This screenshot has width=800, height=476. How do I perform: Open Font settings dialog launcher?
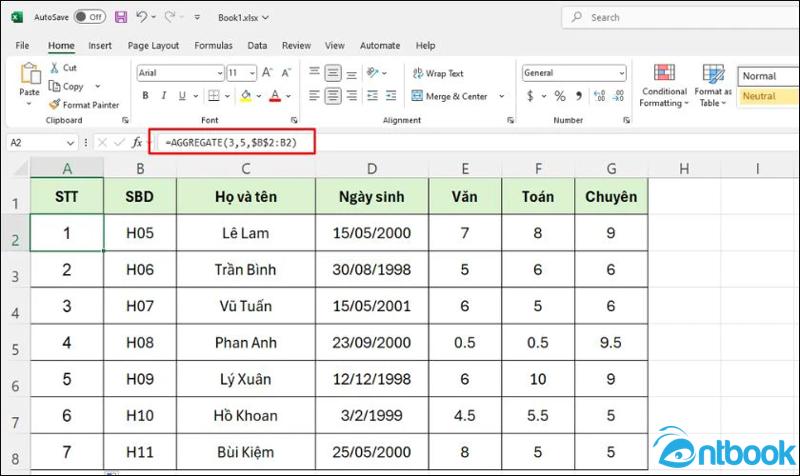[294, 120]
